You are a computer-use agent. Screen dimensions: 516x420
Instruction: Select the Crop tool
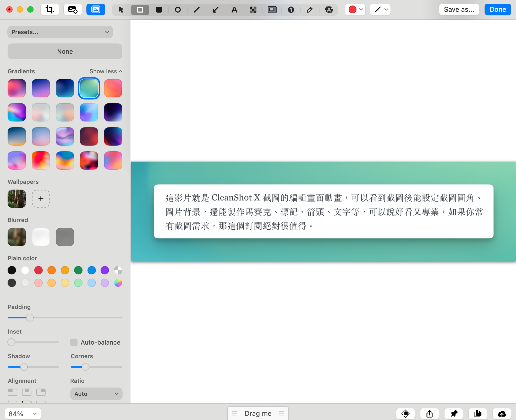pyautogui.click(x=50, y=10)
